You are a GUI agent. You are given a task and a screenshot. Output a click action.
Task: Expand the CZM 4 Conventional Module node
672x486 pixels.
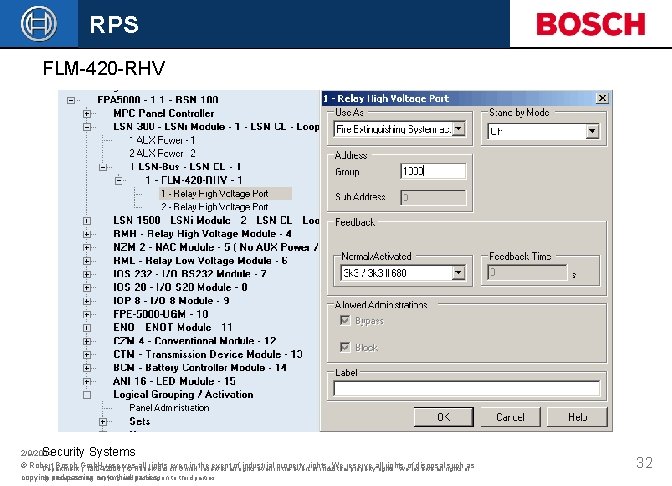[87, 341]
